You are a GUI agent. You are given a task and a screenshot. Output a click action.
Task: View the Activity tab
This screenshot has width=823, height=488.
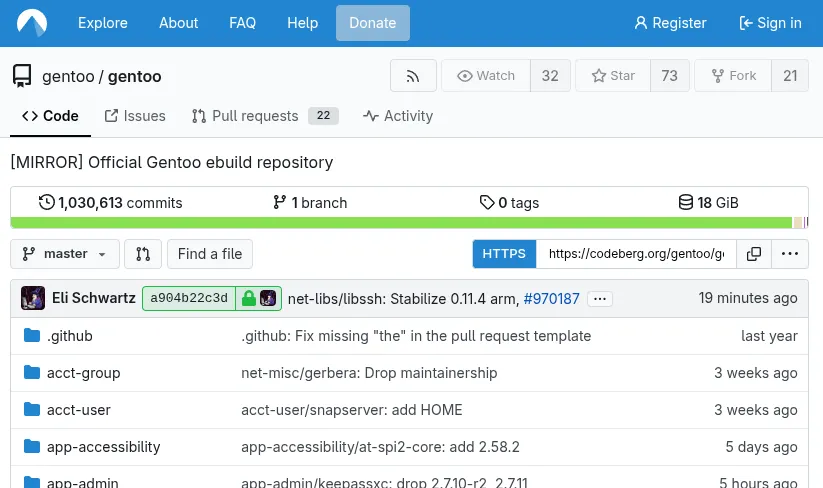pos(398,116)
